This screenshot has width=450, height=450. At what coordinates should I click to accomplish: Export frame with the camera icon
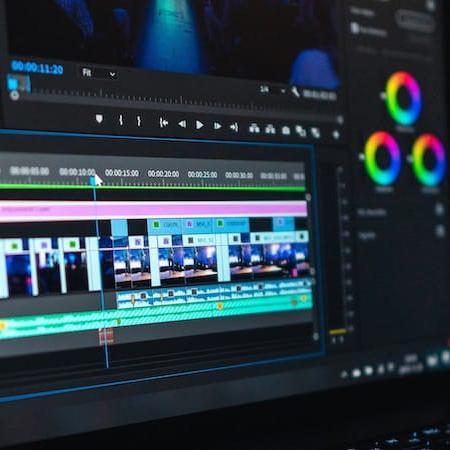coord(286,130)
